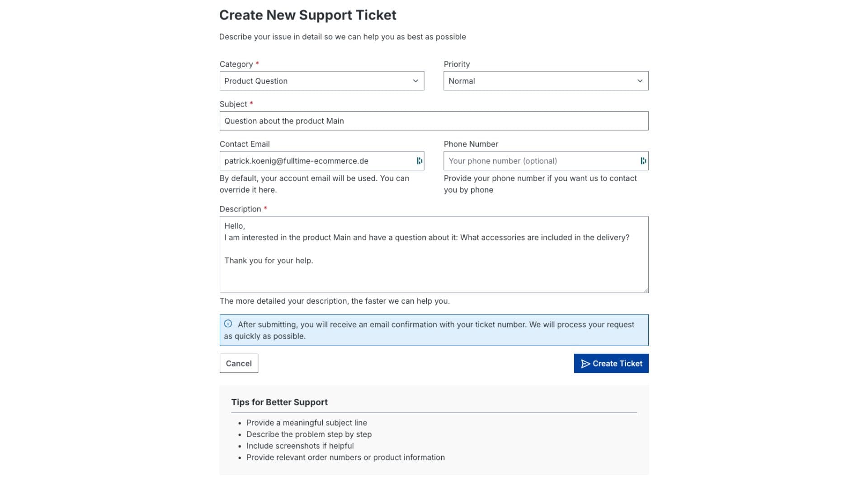Click the send icon inside Create Ticket button

click(585, 363)
